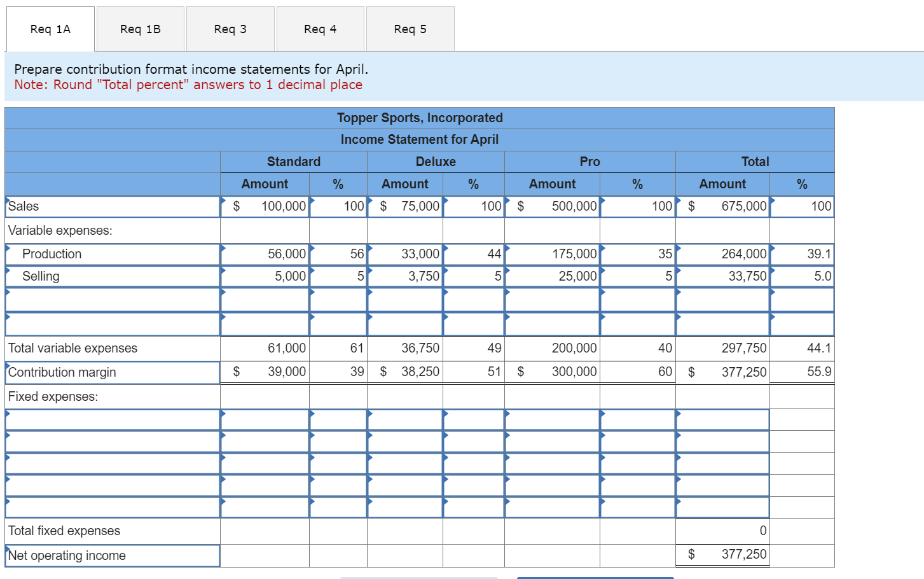The image size is (924, 579).
Task: Click the Fixed expenses row label
Action: (53, 397)
